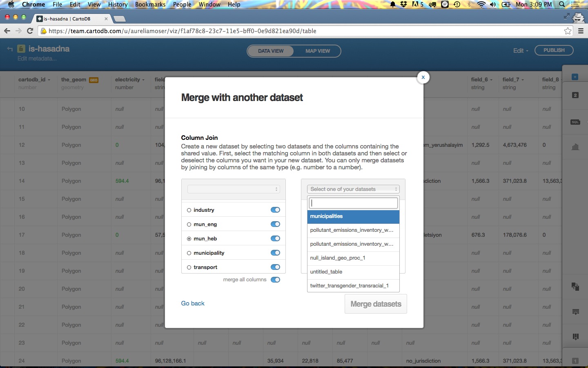Close the merge dialog with the X icon
The width and height of the screenshot is (588, 368).
coord(423,77)
